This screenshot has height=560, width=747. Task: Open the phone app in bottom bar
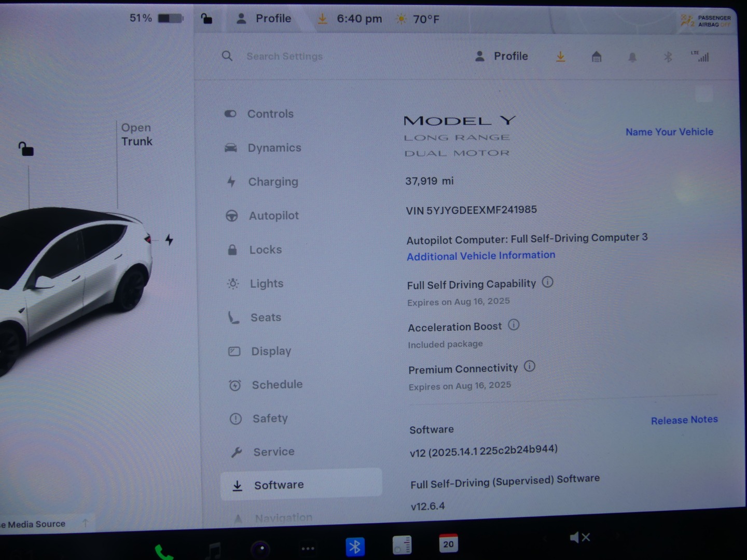(164, 552)
